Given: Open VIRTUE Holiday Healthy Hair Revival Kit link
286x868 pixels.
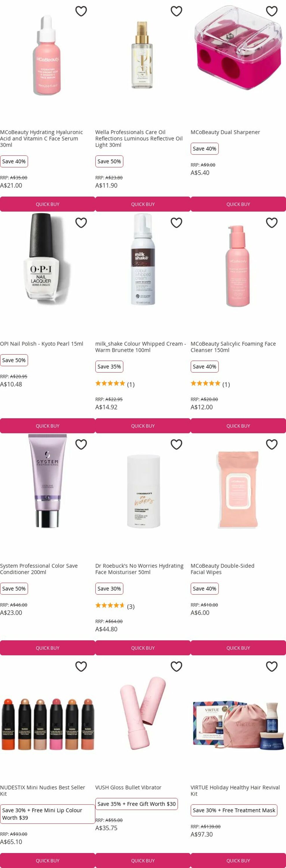Looking at the screenshot, I should point(235,790).
